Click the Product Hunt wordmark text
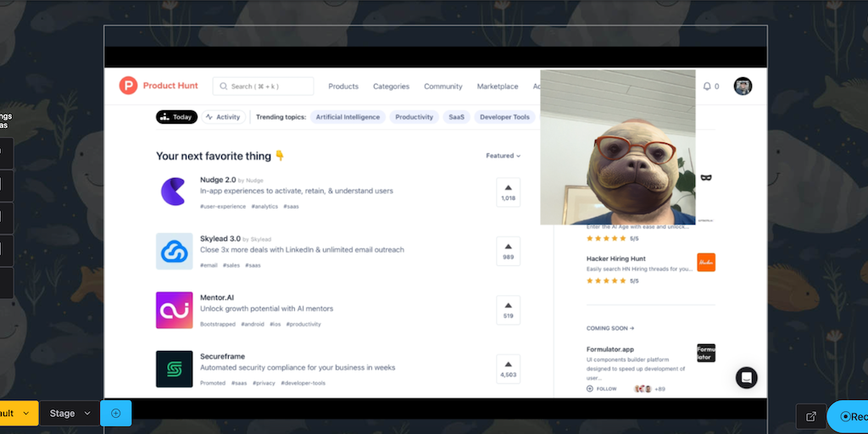The image size is (868, 434). (x=170, y=86)
